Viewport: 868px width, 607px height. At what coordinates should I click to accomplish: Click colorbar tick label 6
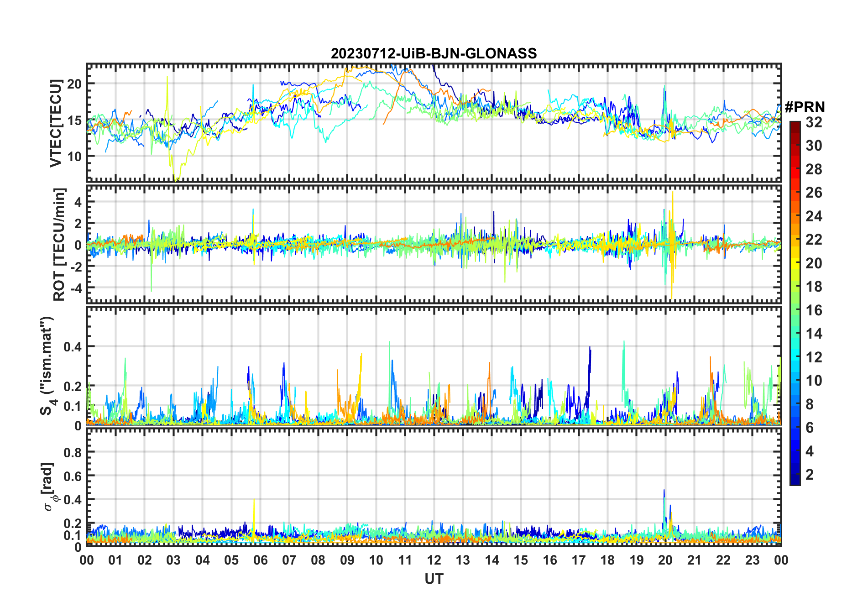[x=810, y=428]
